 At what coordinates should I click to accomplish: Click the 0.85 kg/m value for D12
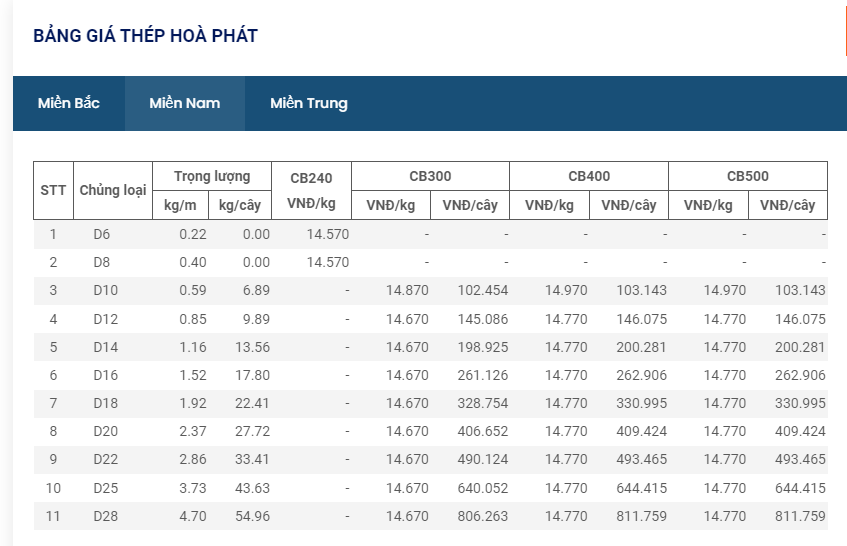coord(193,319)
